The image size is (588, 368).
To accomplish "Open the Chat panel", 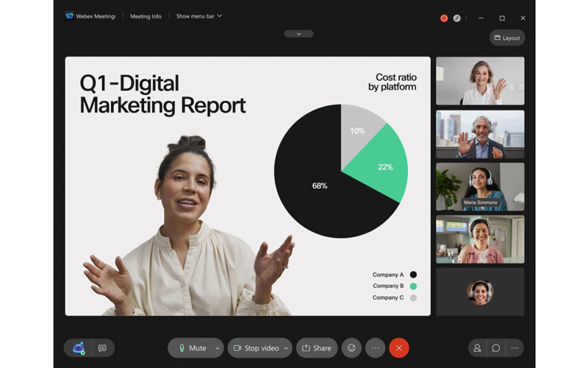I will [x=495, y=348].
